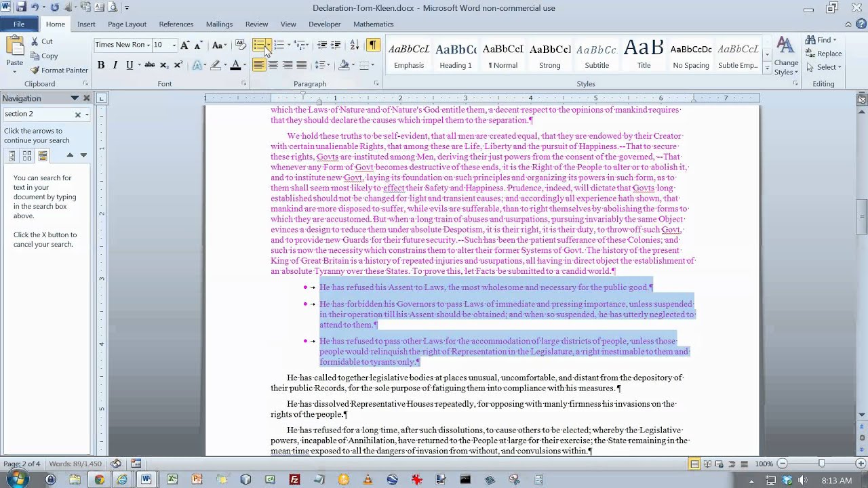Decrease paragraph indent
The height and width of the screenshot is (488, 868).
coord(322,45)
